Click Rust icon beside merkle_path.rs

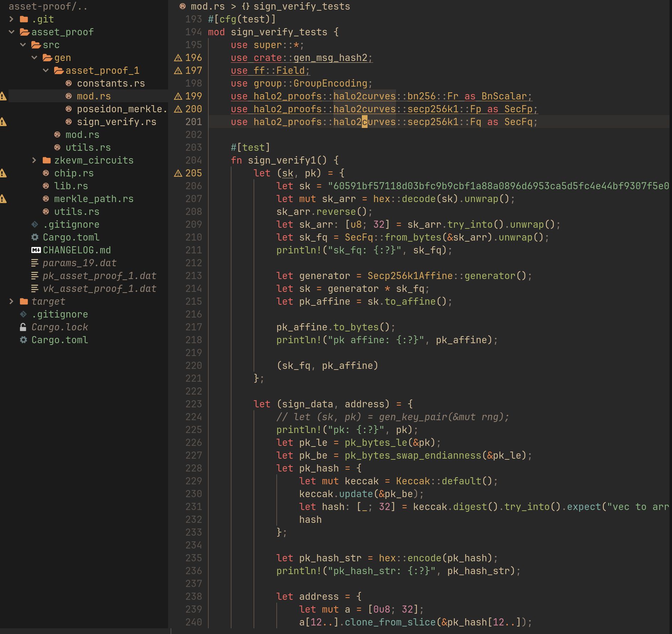46,199
